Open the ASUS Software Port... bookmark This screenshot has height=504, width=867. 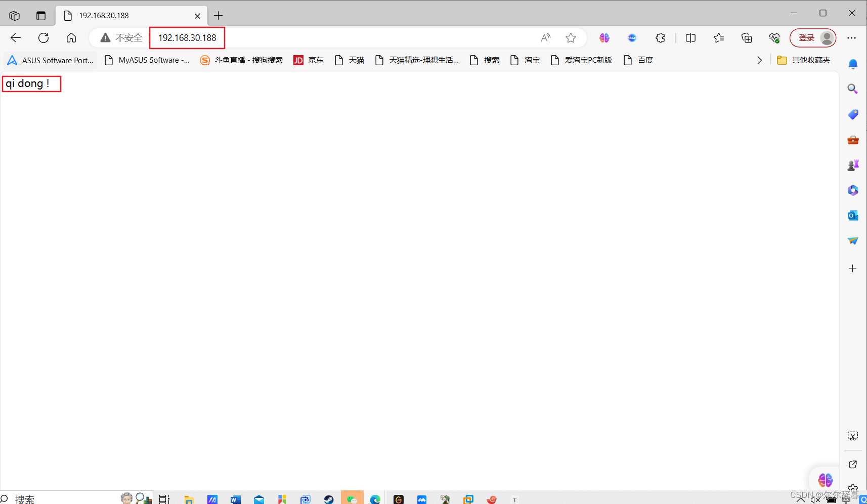[51, 60]
